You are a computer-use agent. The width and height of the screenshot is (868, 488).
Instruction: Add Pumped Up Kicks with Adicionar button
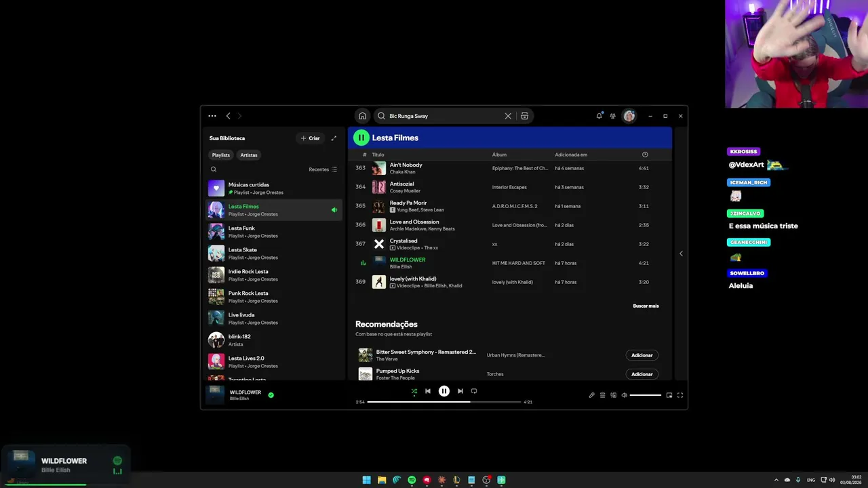pos(642,374)
